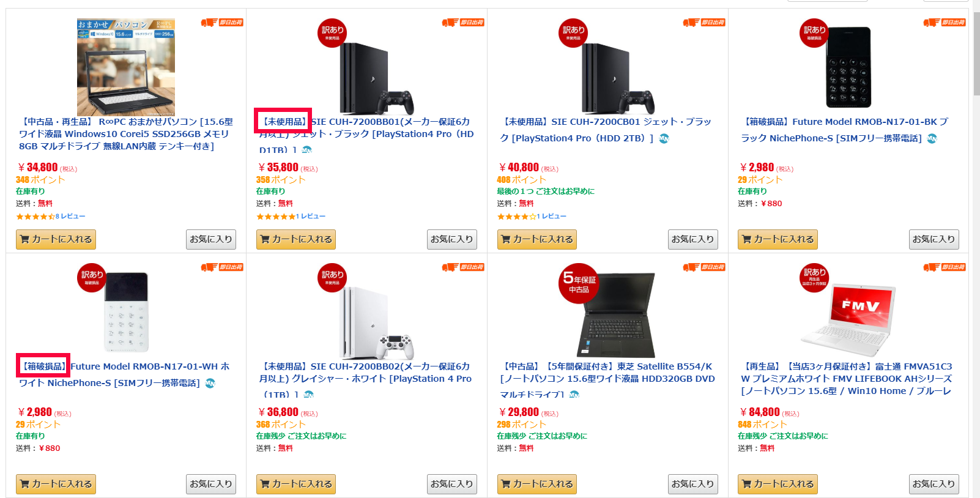
Task: Add the ¥84,800 Fujitsu FMV to the cart
Action: (x=778, y=484)
